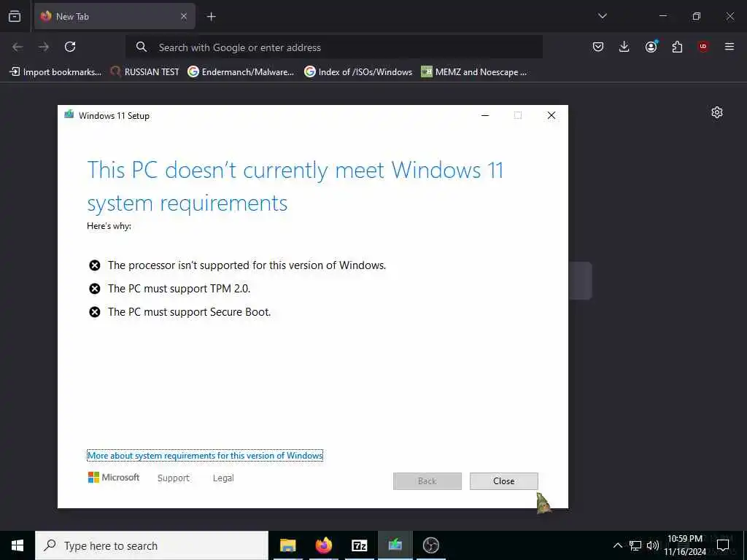Close the New Tab tab

tap(183, 17)
